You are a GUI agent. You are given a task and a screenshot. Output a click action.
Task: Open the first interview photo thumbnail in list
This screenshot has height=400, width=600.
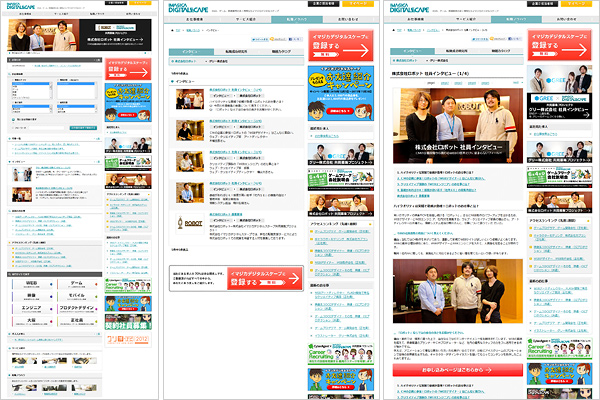tap(188, 97)
